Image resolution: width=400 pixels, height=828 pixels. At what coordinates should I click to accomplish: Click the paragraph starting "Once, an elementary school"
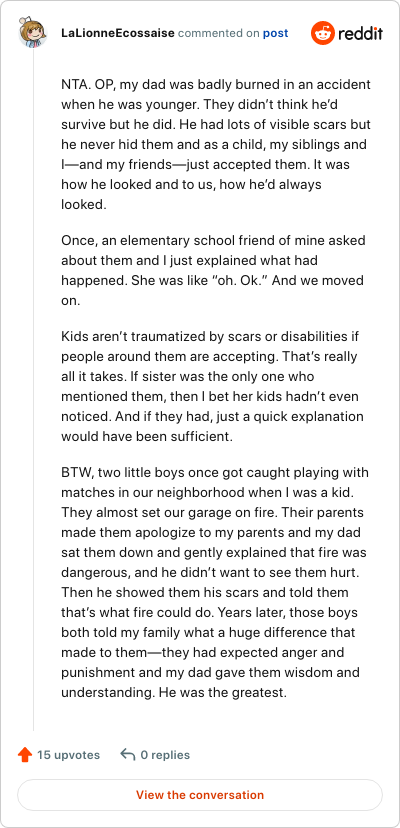tap(213, 270)
